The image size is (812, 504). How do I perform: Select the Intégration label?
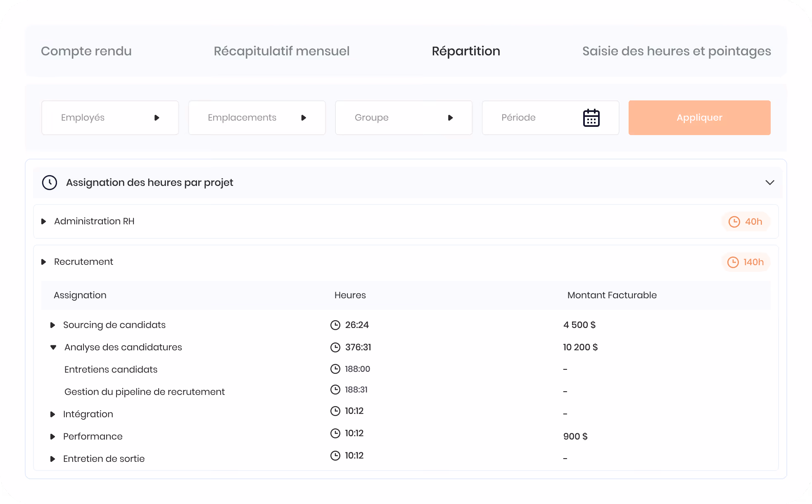click(x=88, y=414)
